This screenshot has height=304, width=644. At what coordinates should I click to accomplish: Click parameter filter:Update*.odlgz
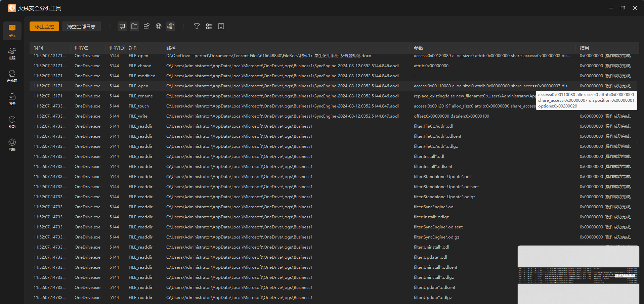[x=433, y=298]
